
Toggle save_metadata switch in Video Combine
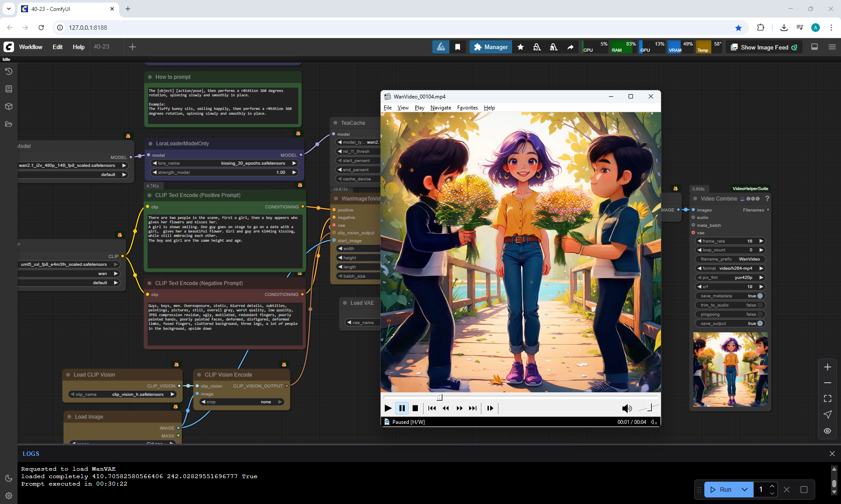coord(760,296)
